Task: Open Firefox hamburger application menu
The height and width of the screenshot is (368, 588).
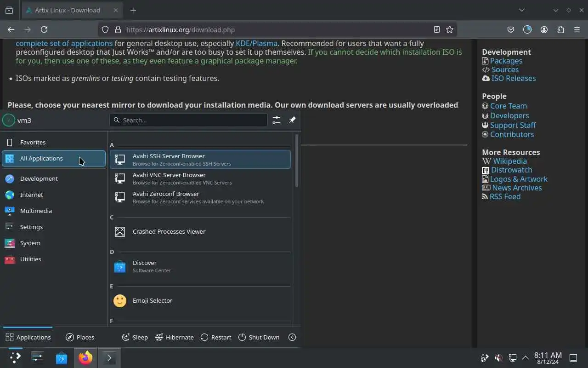Action: pos(577,29)
